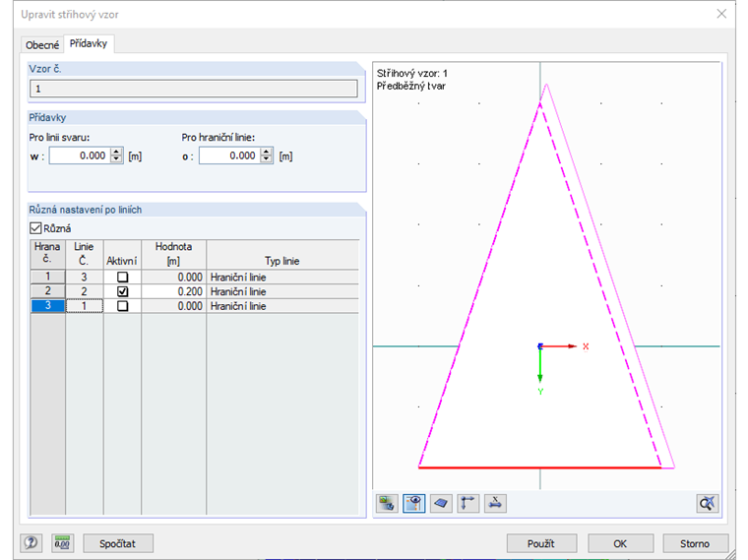Disable the Aktivní checkbox for edge 2
This screenshot has height=560, width=748.
pyautogui.click(x=123, y=291)
